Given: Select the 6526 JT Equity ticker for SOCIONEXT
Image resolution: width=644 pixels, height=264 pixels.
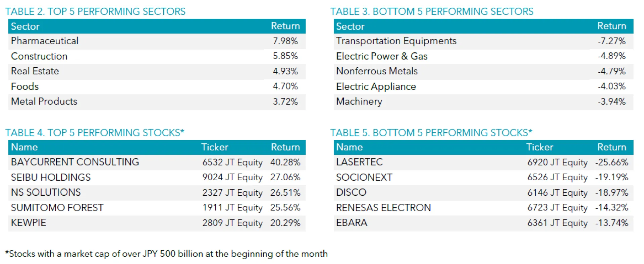Looking at the screenshot, I should (557, 177).
